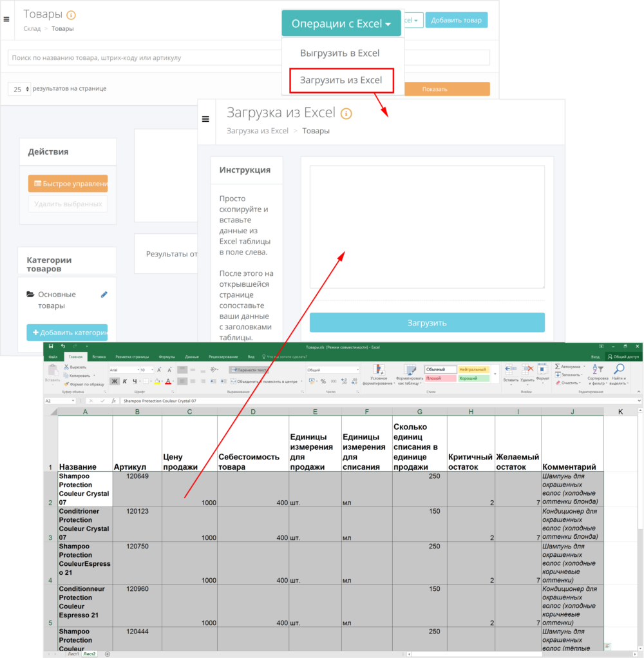The width and height of the screenshot is (644, 658).
Task: Expand the Операции с Excel dropdown
Action: coord(341,23)
